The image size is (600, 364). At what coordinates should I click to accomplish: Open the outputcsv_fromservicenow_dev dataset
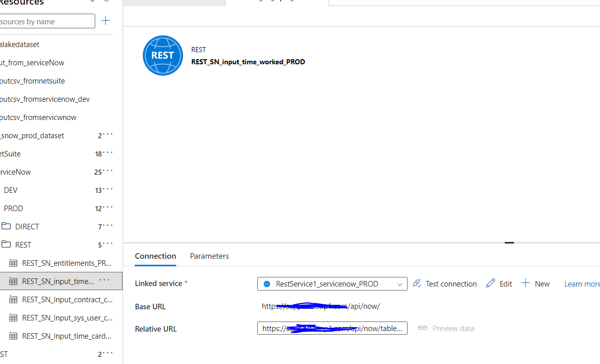point(45,99)
